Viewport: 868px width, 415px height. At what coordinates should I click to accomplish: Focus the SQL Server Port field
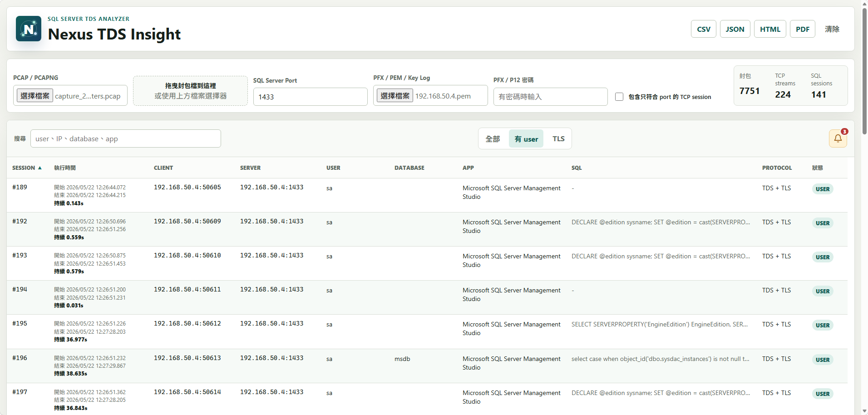tap(310, 97)
